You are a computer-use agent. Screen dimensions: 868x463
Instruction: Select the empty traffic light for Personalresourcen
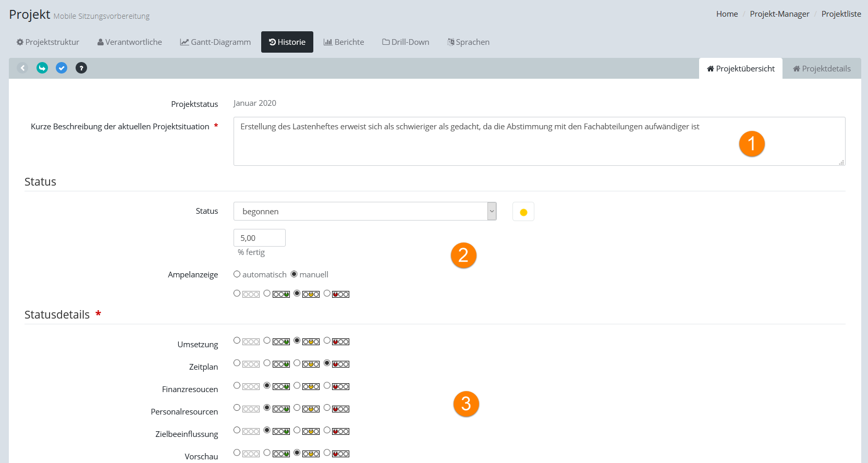tap(237, 408)
